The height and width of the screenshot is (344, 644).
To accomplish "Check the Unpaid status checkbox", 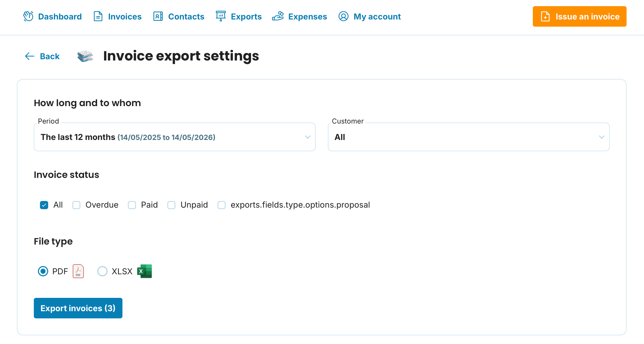I will pos(171,205).
